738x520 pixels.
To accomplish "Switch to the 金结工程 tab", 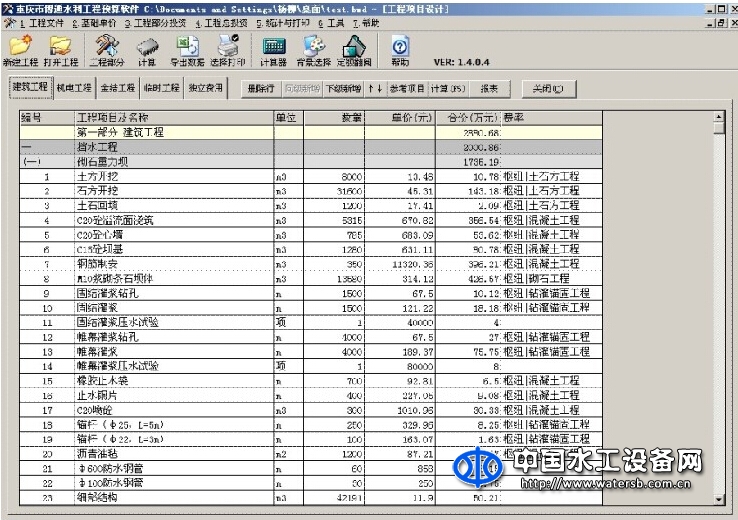I will click(118, 88).
